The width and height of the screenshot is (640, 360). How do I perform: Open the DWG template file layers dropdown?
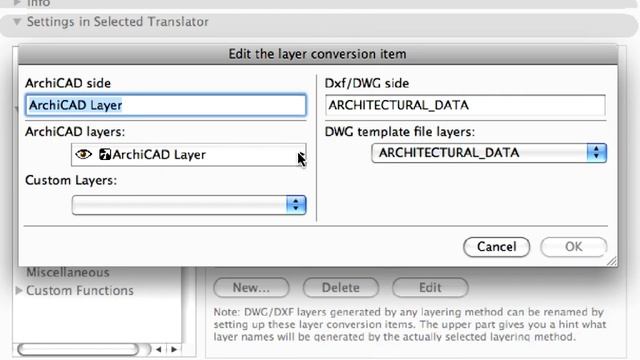489,153
